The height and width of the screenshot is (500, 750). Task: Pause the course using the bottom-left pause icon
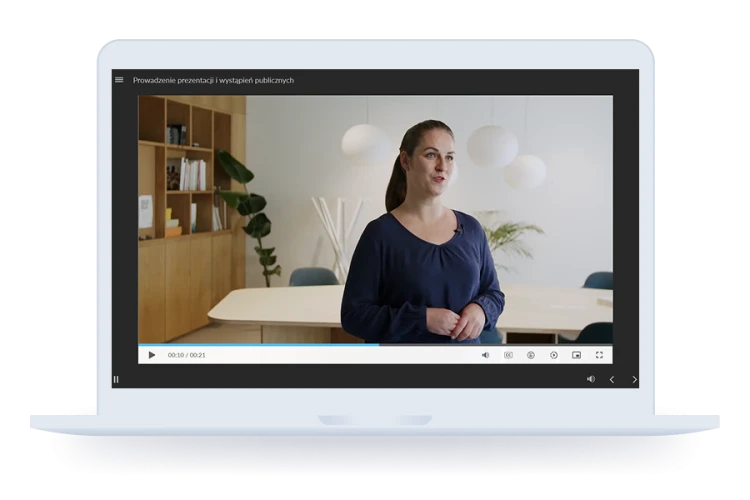[x=116, y=379]
